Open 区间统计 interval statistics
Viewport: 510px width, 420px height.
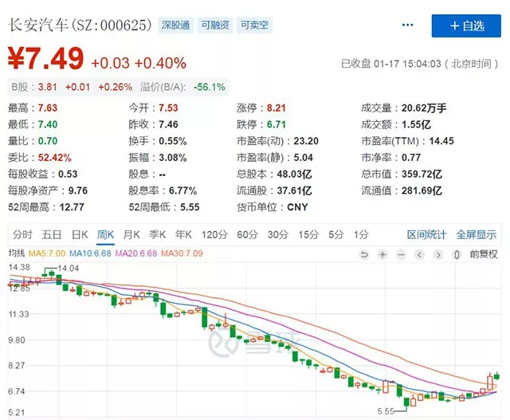pos(426,234)
